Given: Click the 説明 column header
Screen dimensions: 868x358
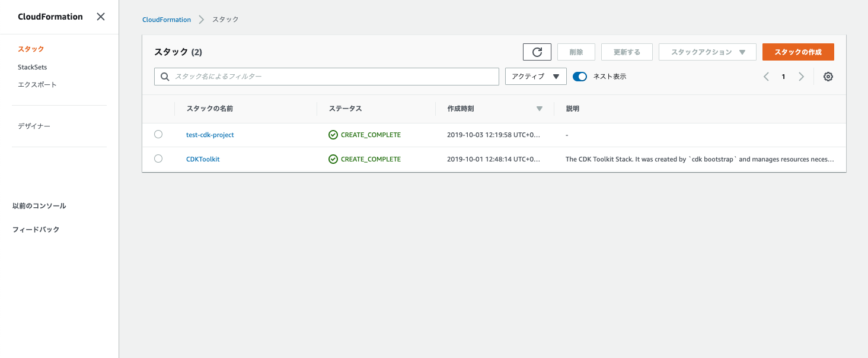Looking at the screenshot, I should point(573,109).
